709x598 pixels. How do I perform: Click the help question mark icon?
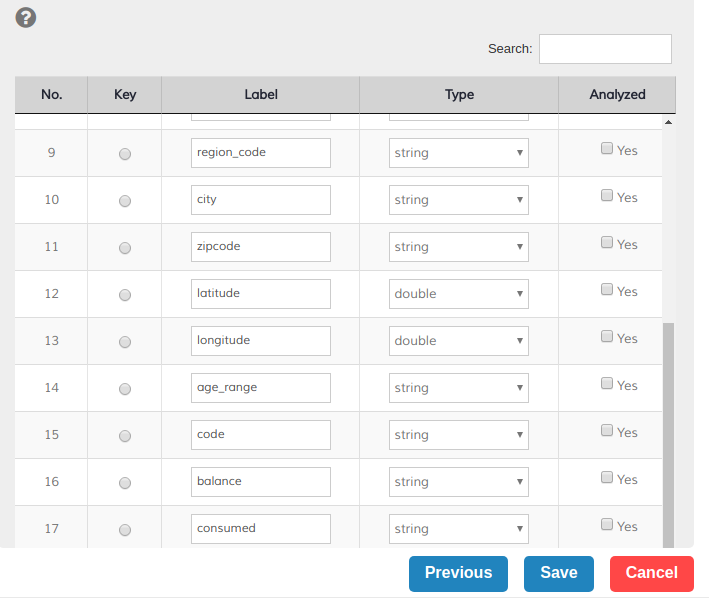[26, 17]
